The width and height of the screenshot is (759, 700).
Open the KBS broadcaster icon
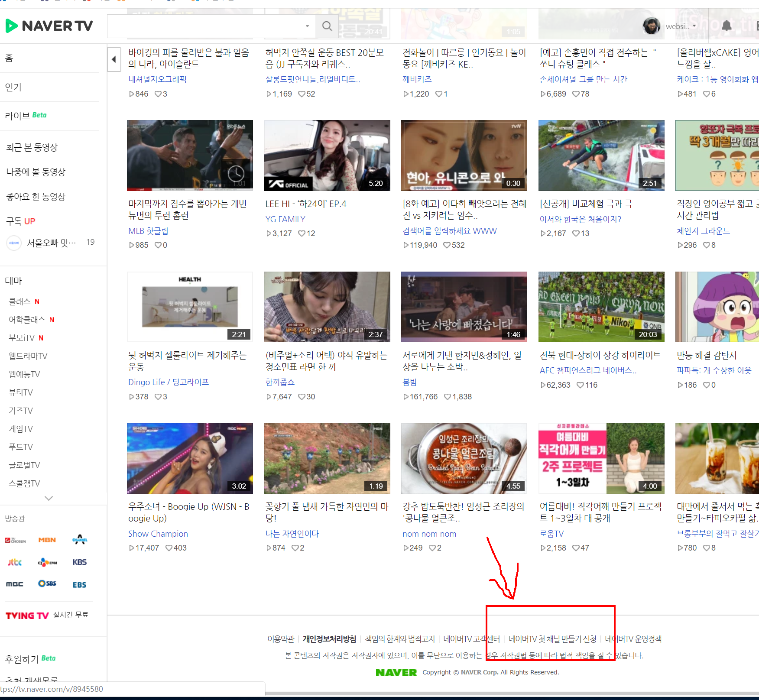pos(80,562)
